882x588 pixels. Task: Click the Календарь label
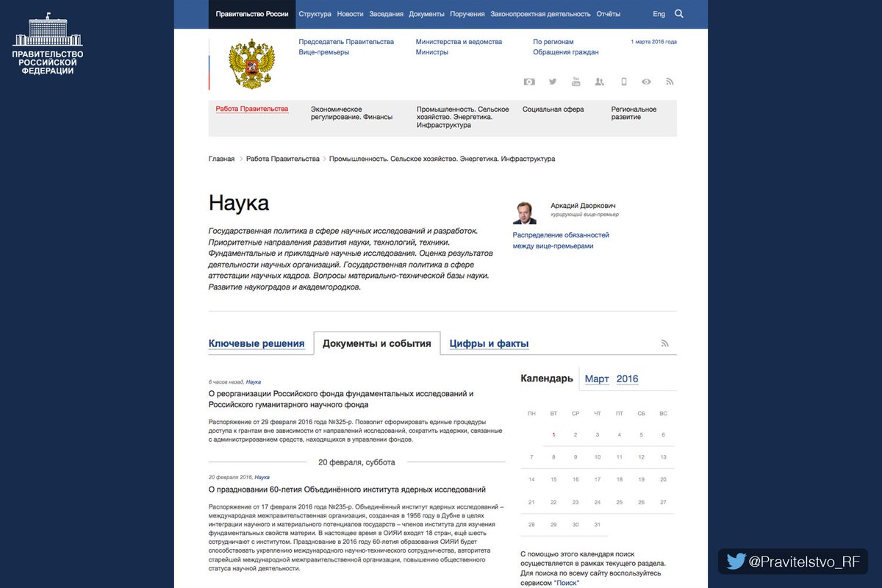point(547,379)
